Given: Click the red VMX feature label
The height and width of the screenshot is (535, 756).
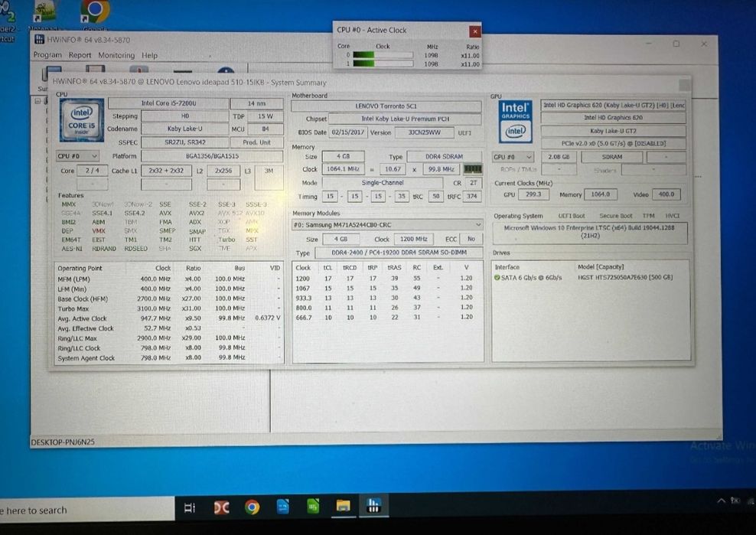Looking at the screenshot, I should [99, 231].
